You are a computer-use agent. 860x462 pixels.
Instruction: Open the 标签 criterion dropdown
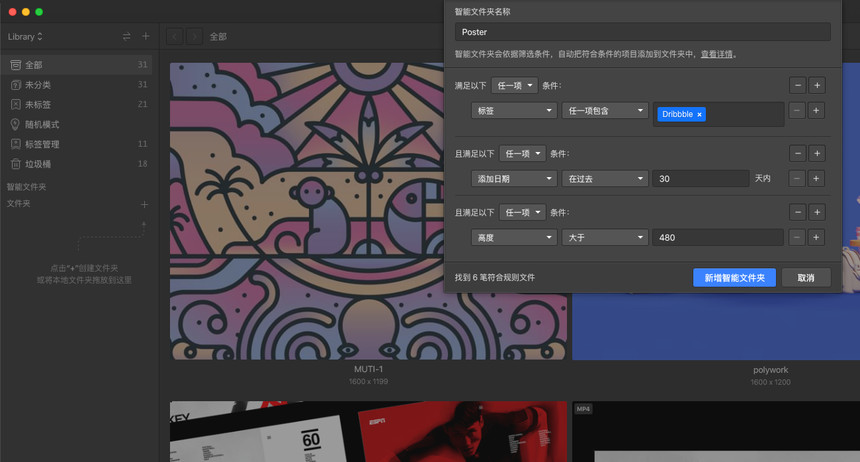514,111
